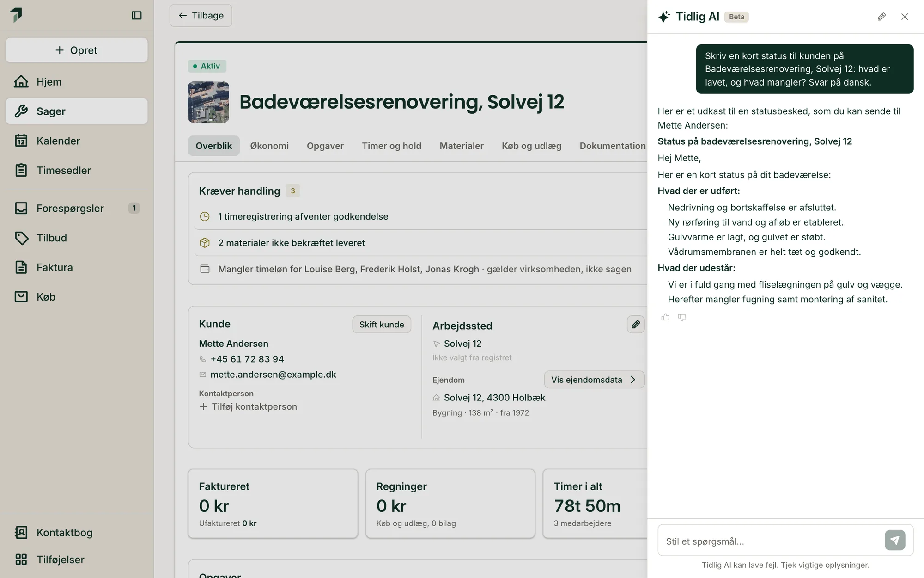Open Forespørgsler inbox
This screenshot has width=924, height=578.
(77, 209)
